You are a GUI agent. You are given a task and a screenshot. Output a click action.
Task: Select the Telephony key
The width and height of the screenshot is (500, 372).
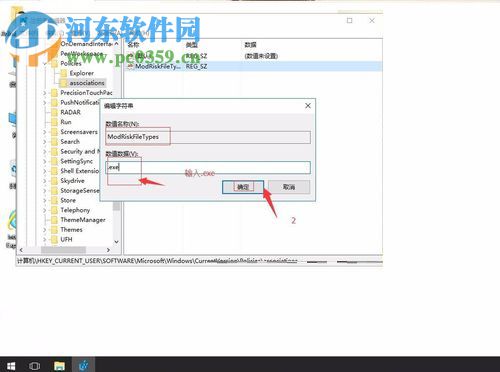75,210
